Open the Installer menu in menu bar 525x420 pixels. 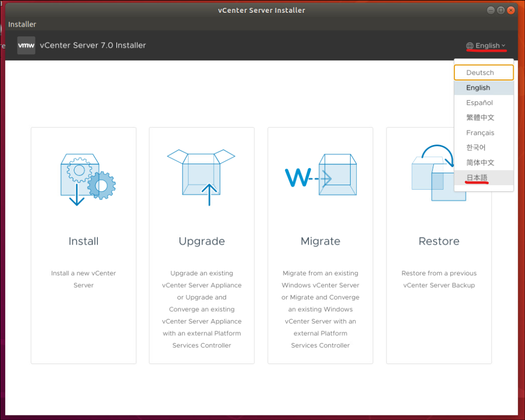22,24
